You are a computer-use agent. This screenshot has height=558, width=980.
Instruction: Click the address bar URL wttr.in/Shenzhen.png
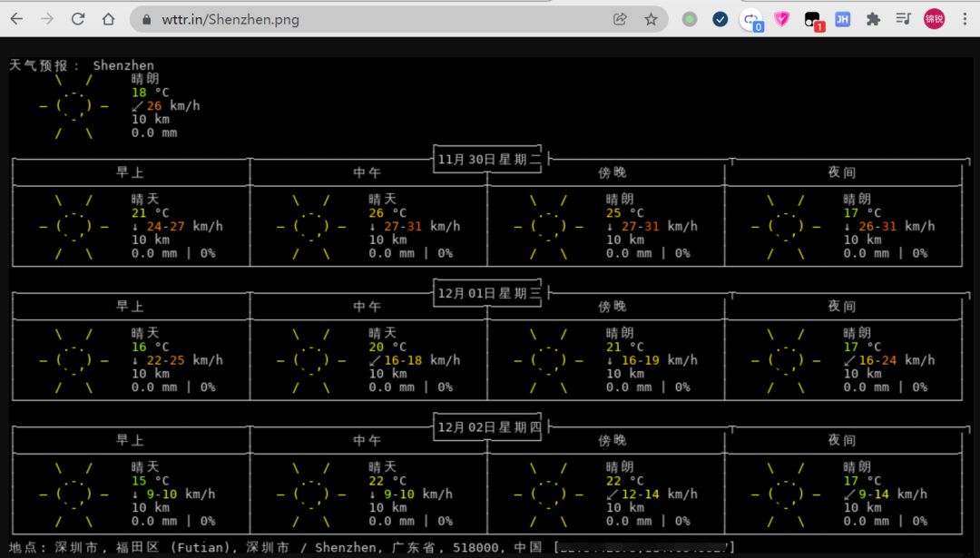point(230,19)
